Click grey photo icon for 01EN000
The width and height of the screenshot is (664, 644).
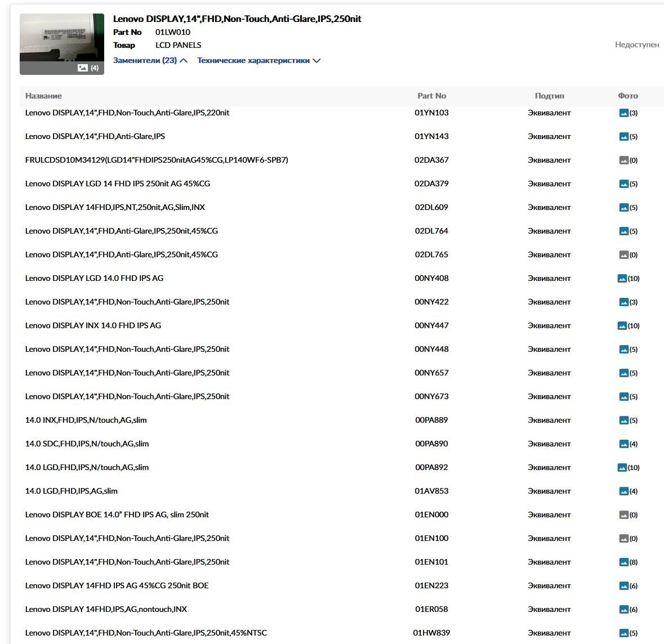[x=623, y=515]
